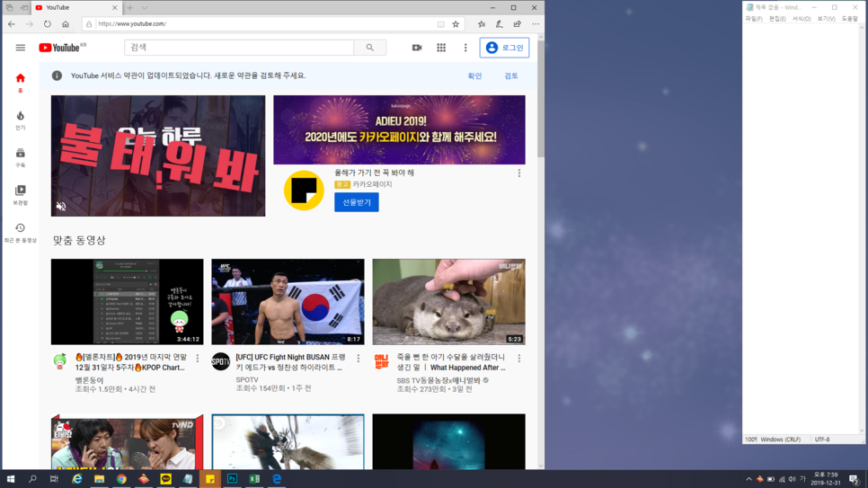Open the YouTube hamburger guide menu

pos(21,48)
